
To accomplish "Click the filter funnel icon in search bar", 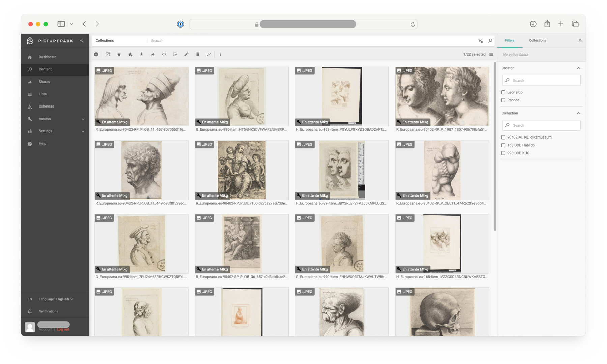I will pyautogui.click(x=480, y=41).
